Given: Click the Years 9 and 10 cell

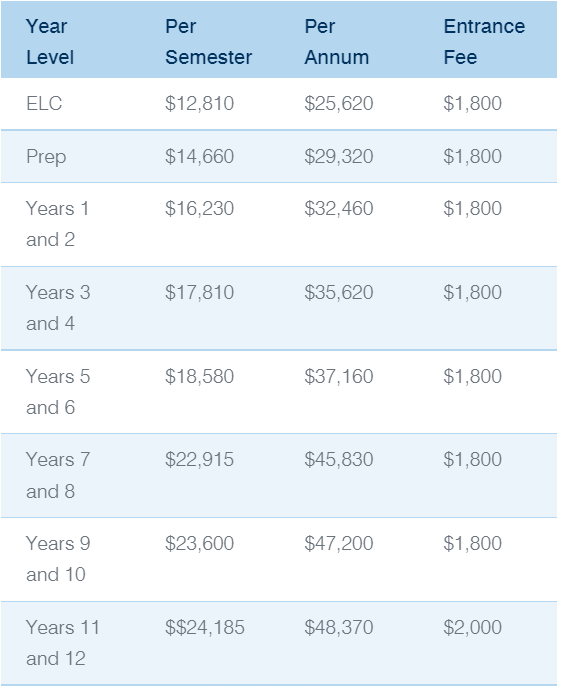Looking at the screenshot, I should (x=58, y=559).
